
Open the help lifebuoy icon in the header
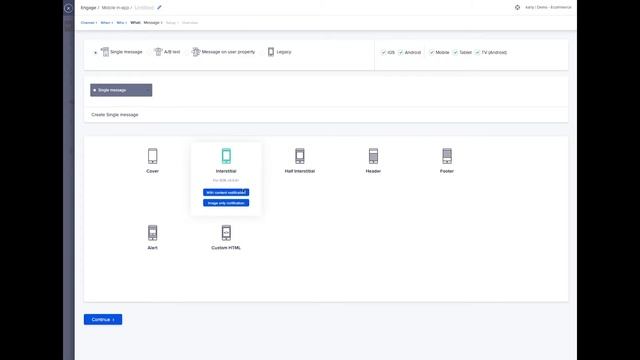(x=517, y=7)
